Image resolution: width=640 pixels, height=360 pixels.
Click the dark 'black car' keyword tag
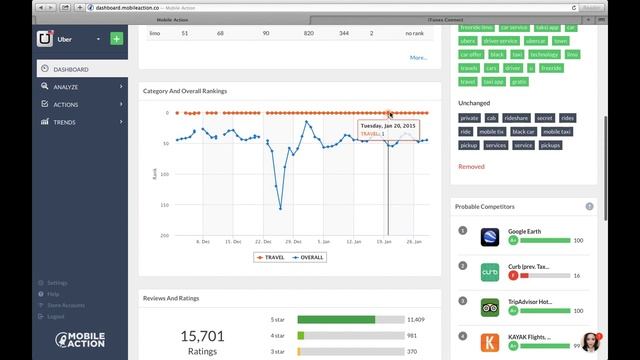(x=523, y=131)
